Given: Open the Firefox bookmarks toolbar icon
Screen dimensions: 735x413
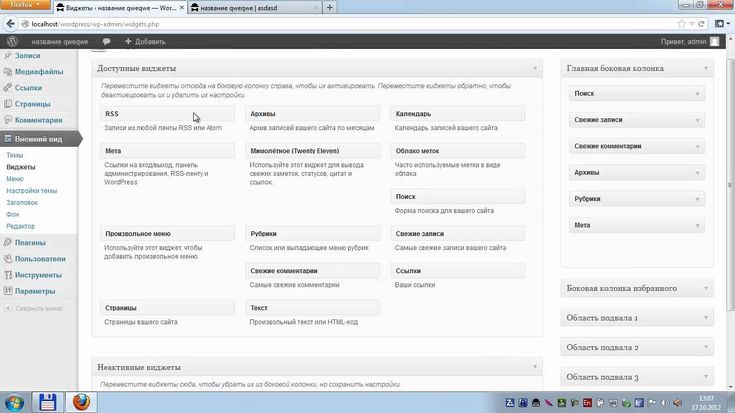Looking at the screenshot, I should tap(720, 24).
